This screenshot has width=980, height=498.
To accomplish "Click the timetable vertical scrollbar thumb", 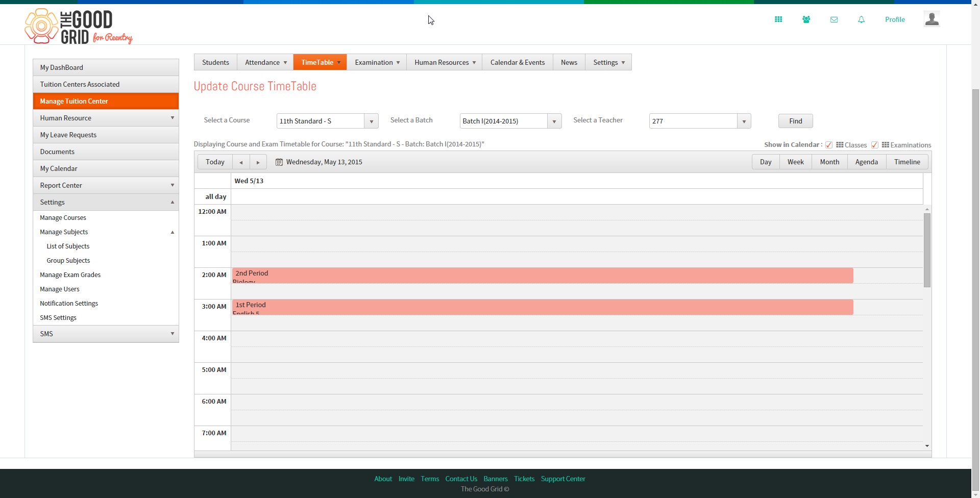I will (x=927, y=250).
